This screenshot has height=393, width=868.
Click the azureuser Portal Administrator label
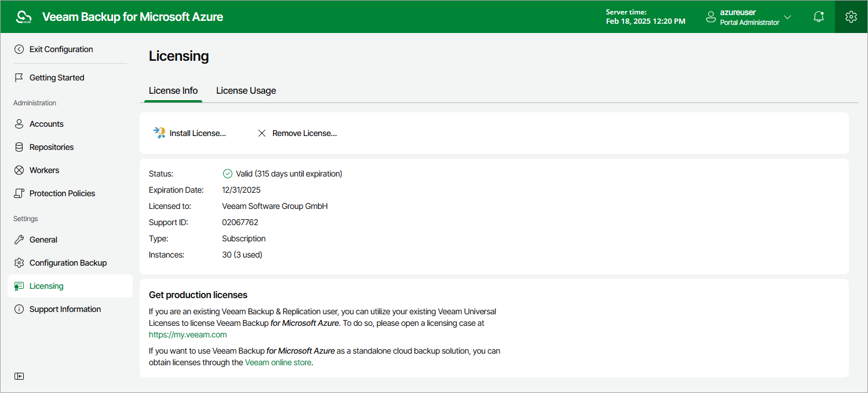click(x=750, y=17)
